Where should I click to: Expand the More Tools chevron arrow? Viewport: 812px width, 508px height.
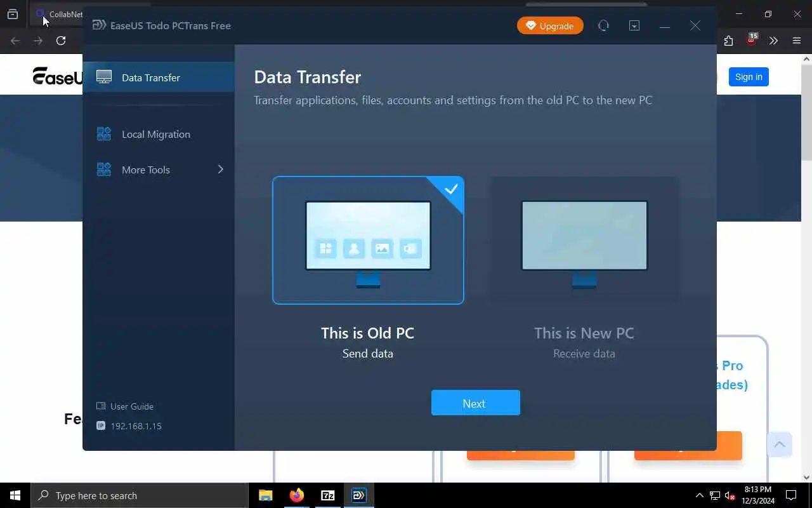coord(221,170)
